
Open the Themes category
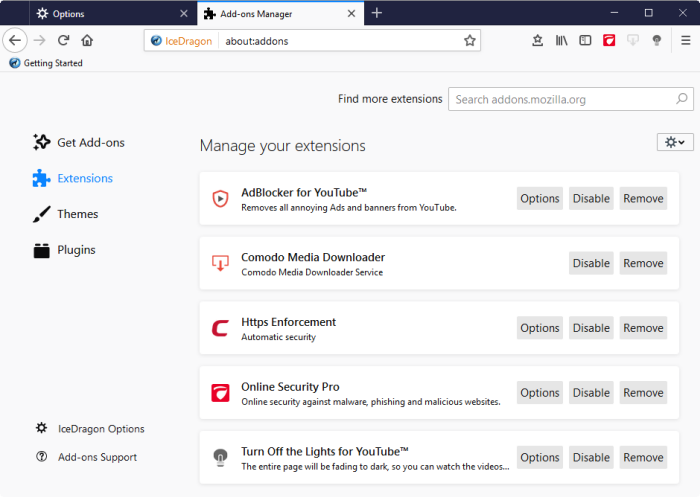[x=77, y=214]
